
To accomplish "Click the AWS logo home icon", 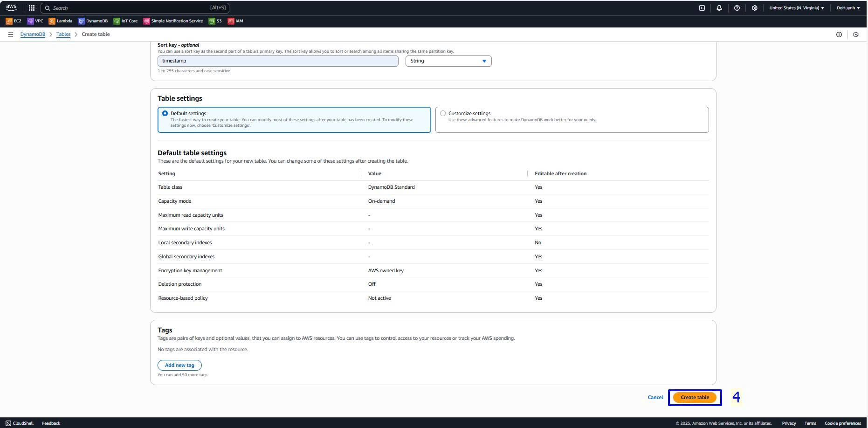I will pyautogui.click(x=11, y=7).
